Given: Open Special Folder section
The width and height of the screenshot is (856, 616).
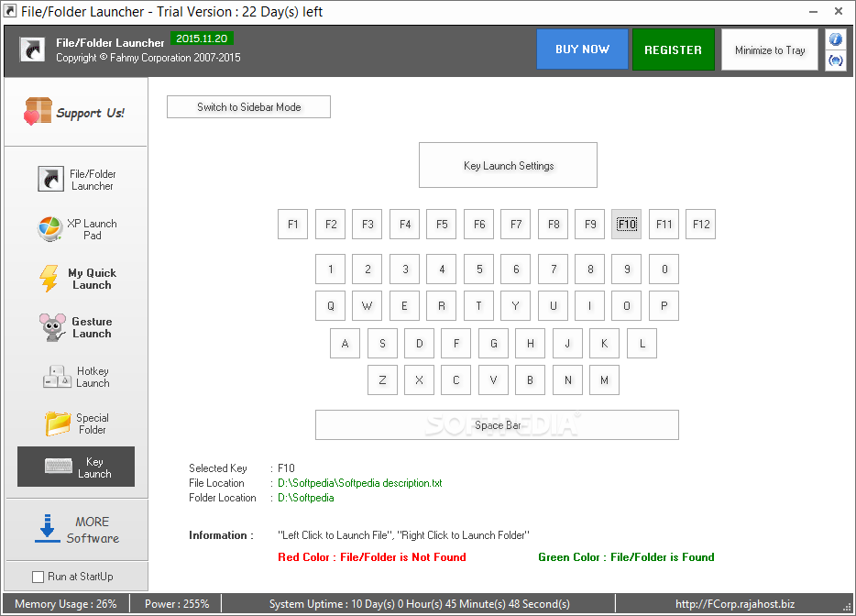Looking at the screenshot, I should click(x=76, y=423).
